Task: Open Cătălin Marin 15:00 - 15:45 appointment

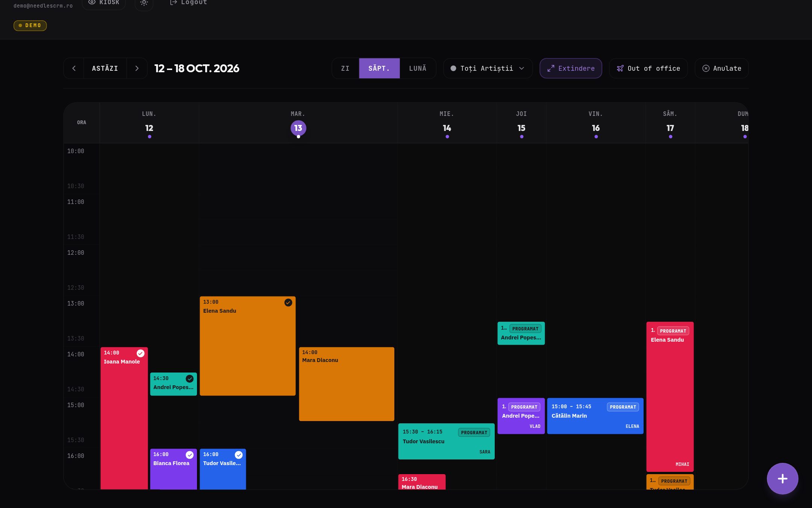Action: coord(595,416)
